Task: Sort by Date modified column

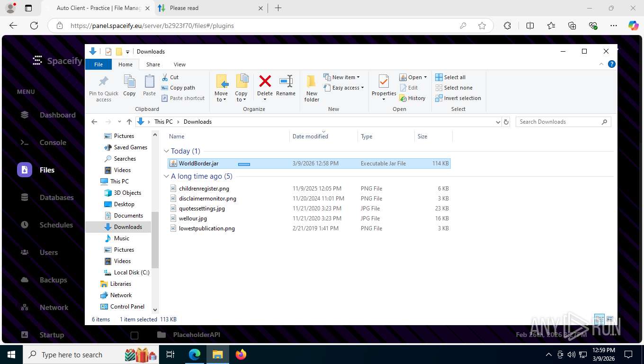Action: coord(323,136)
